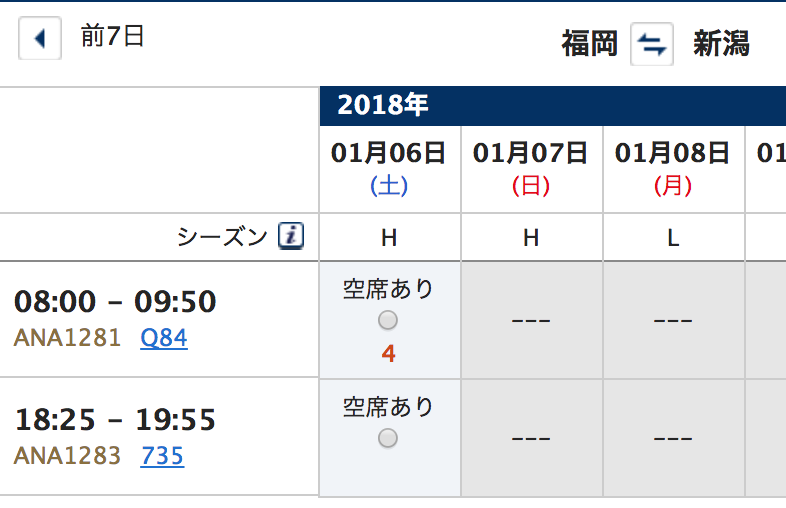The height and width of the screenshot is (508, 786).
Task: Click the 空席あり text for ANA1283
Action: [388, 407]
